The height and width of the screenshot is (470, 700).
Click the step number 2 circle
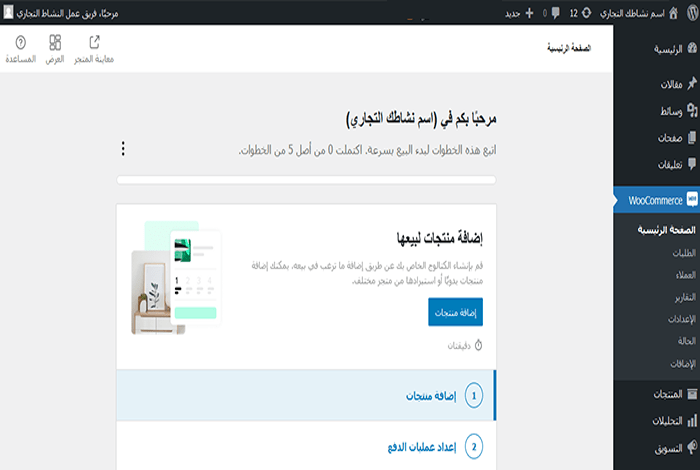pyautogui.click(x=474, y=446)
